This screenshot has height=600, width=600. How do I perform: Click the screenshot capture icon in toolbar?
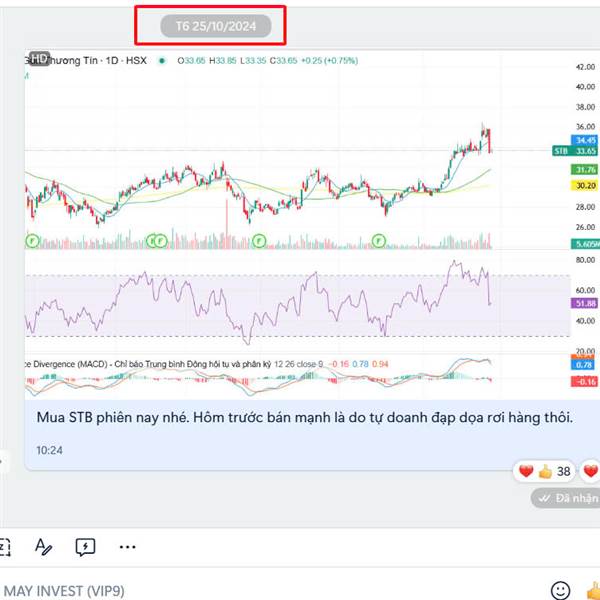(x=5, y=547)
